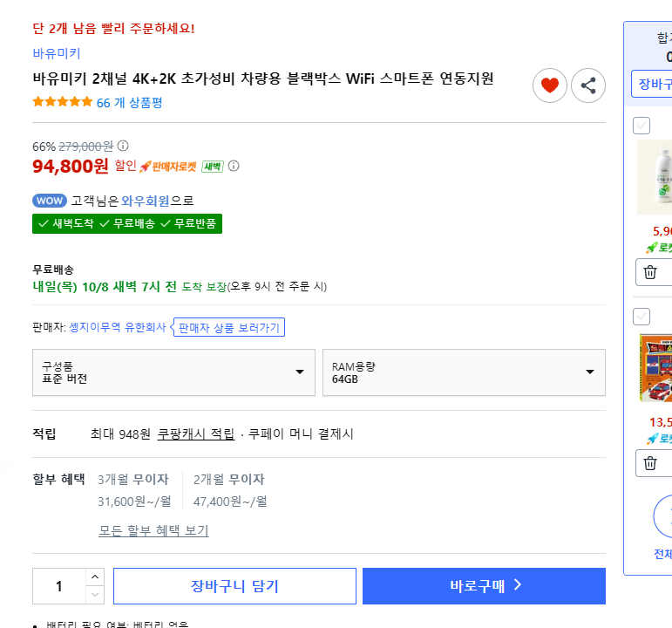
Task: Tick the checkbox above the bottle product
Action: click(641, 126)
